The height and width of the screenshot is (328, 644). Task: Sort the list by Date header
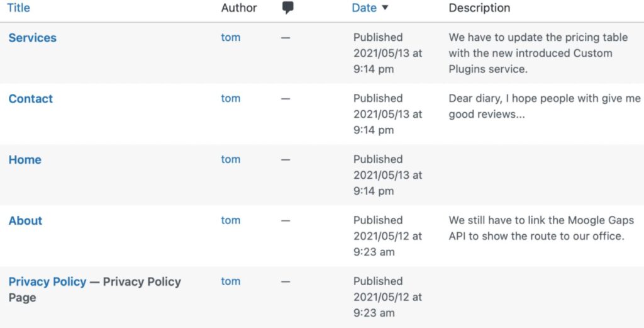[364, 8]
